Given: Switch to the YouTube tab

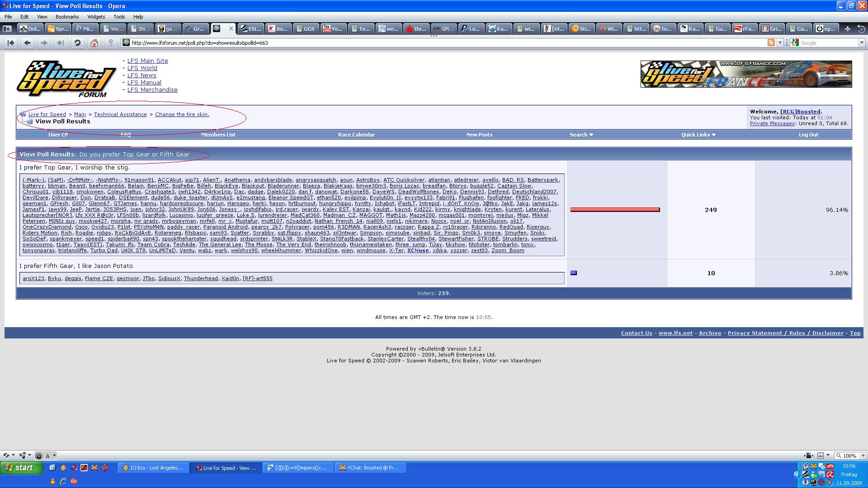Looking at the screenshot, I should [x=332, y=28].
